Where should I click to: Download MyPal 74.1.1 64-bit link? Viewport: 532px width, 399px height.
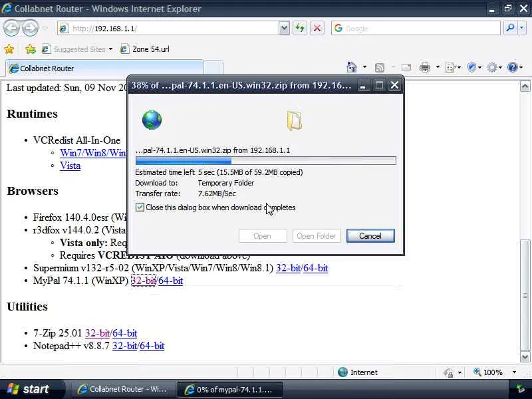pos(171,281)
